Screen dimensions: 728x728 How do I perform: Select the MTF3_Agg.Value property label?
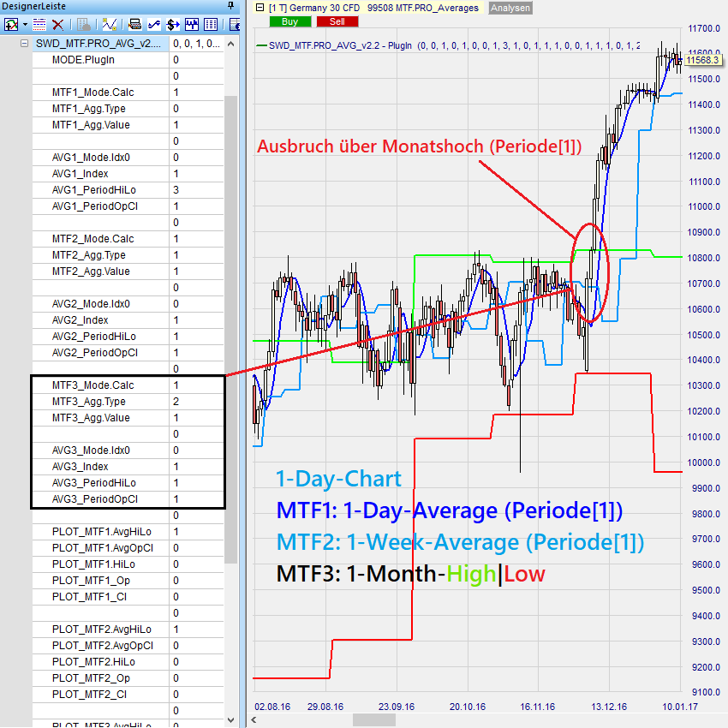(91, 417)
